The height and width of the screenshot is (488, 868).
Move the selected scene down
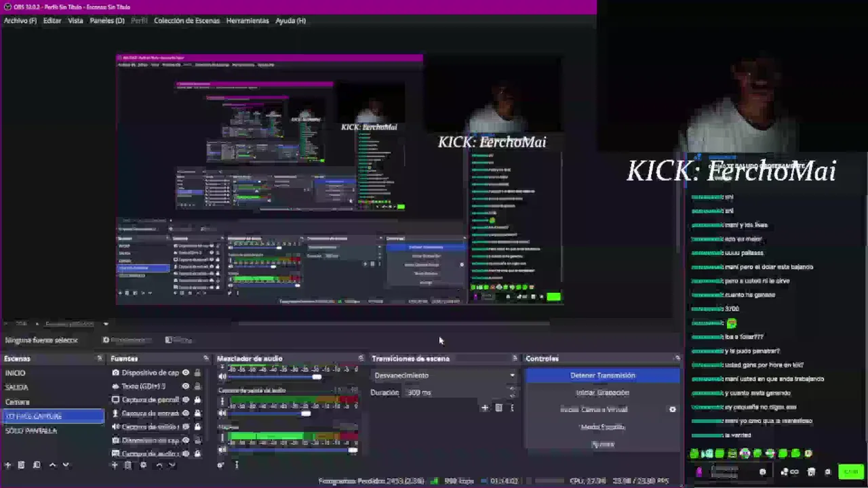(66, 465)
